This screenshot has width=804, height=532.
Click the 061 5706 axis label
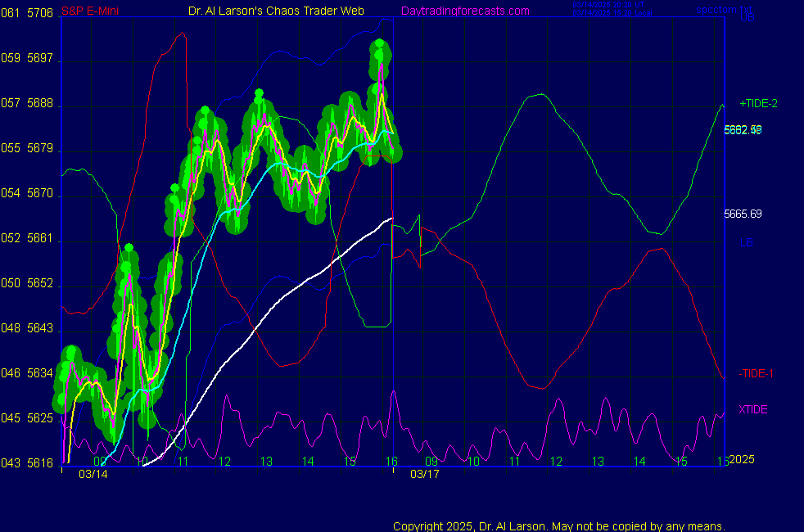point(27,13)
